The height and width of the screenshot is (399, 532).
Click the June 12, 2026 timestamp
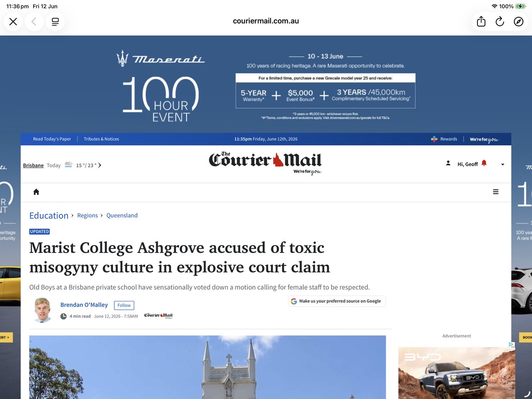[116, 316]
